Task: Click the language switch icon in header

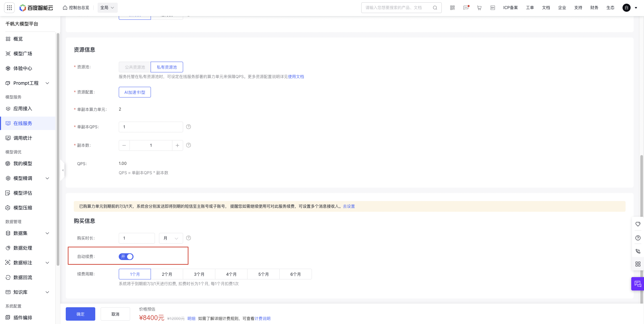Action: click(x=493, y=8)
